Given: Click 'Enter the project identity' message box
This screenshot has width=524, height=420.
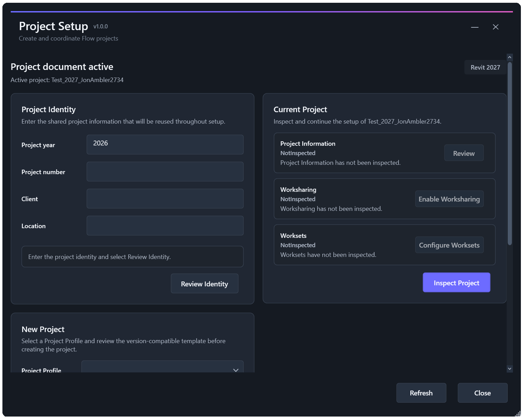Looking at the screenshot, I should click(132, 257).
